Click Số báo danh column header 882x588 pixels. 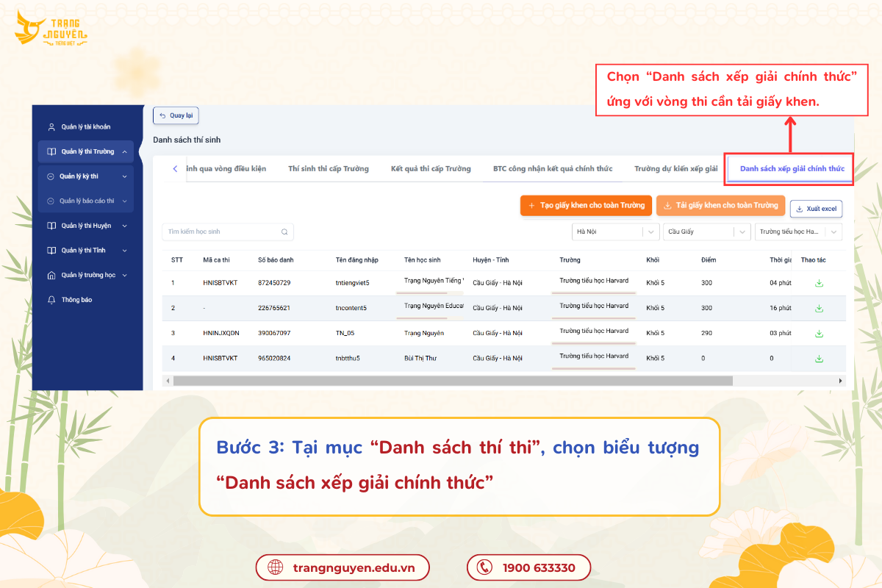click(x=276, y=260)
